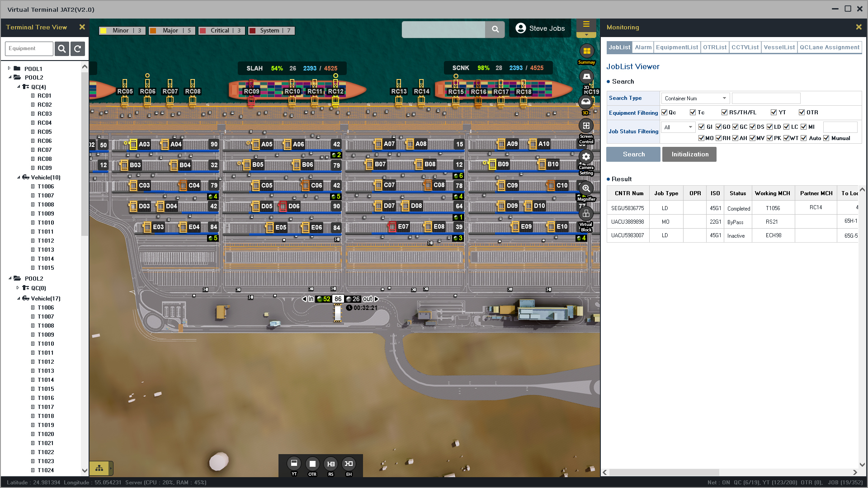The image size is (868, 488).
Task: Uncheck the Auto job status checkbox
Action: pyautogui.click(x=803, y=138)
